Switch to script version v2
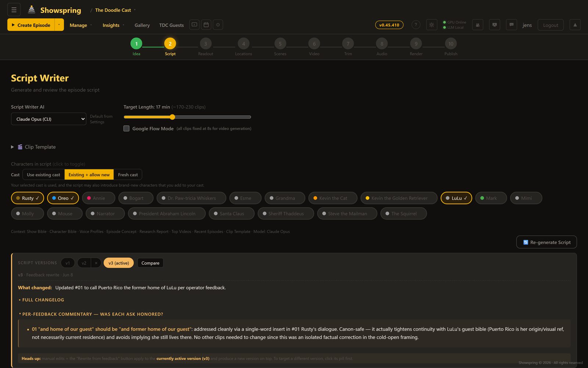The height and width of the screenshot is (368, 588). coord(84,263)
